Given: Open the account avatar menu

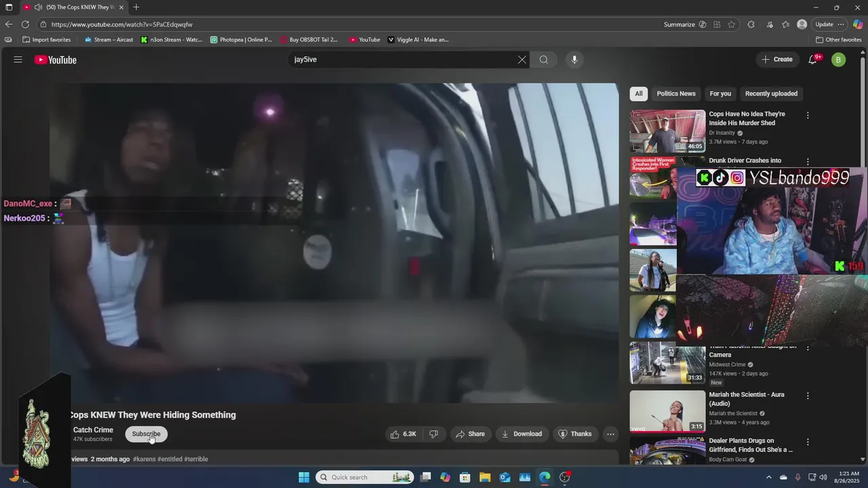Looking at the screenshot, I should pos(839,60).
